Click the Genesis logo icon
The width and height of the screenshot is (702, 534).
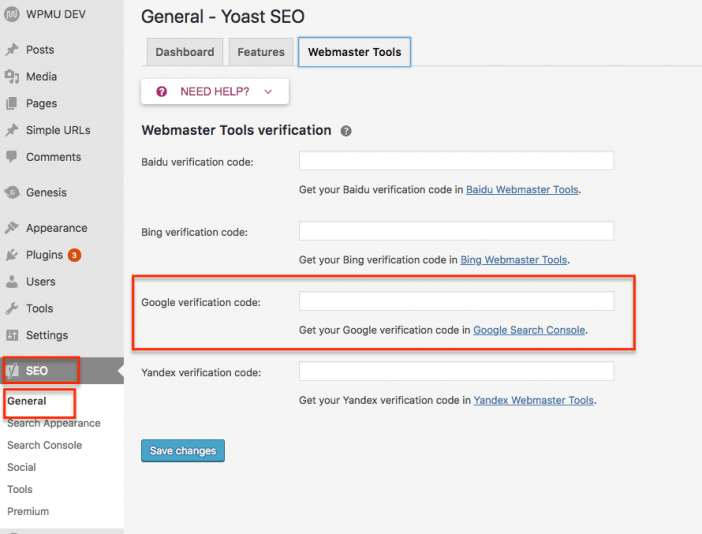pos(12,192)
